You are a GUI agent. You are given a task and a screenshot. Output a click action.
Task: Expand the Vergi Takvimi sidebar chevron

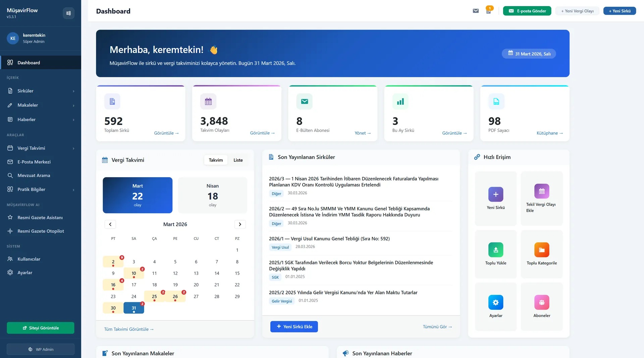tap(73, 148)
